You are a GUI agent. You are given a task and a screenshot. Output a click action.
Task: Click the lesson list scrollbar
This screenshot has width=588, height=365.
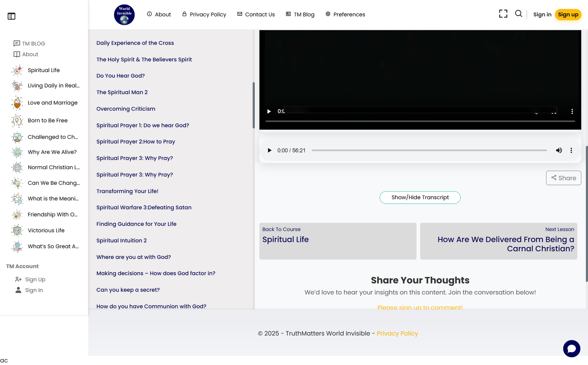254,105
